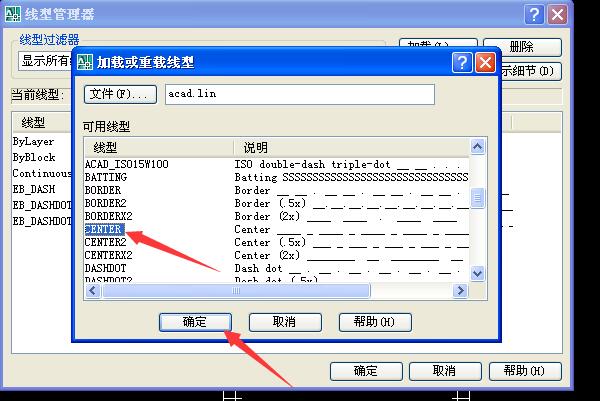Click scroll down arrow of linetype list
600x401 pixels.
(x=477, y=273)
